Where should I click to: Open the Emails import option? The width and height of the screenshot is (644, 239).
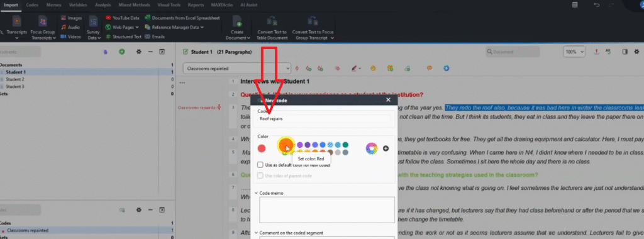click(155, 36)
